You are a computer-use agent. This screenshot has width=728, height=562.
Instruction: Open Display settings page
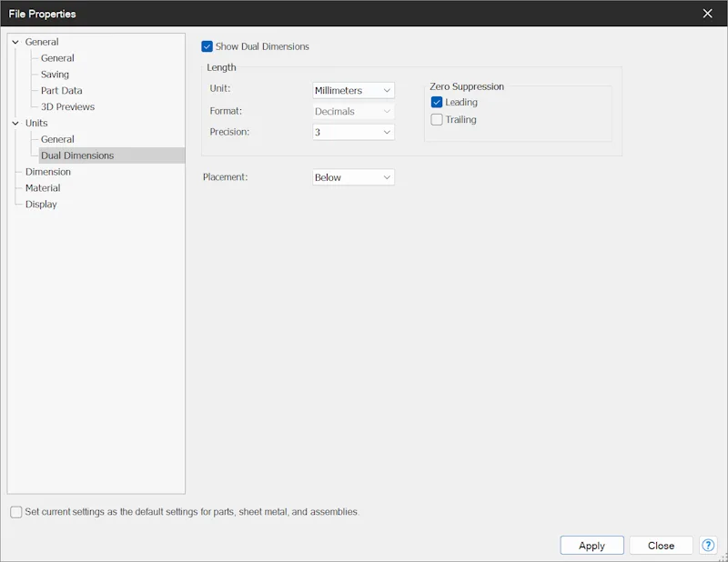click(41, 205)
